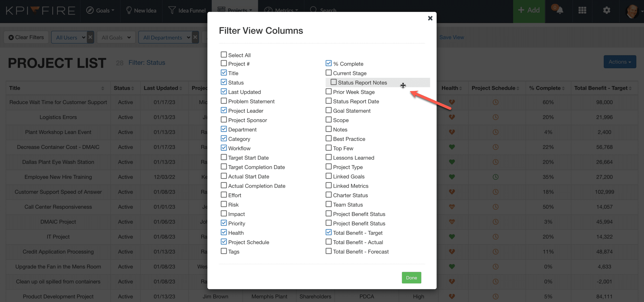This screenshot has width=644, height=302.
Task: Remove the All Departments filter with X
Action: pyautogui.click(x=195, y=37)
